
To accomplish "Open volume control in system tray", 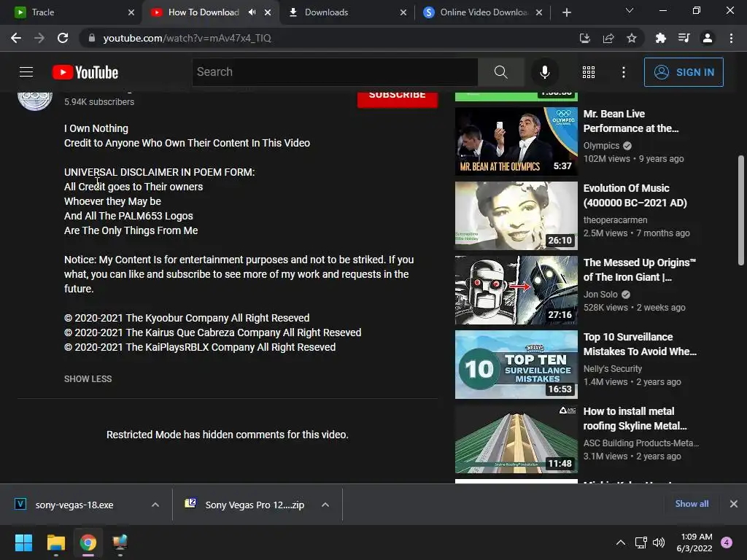I will click(659, 542).
